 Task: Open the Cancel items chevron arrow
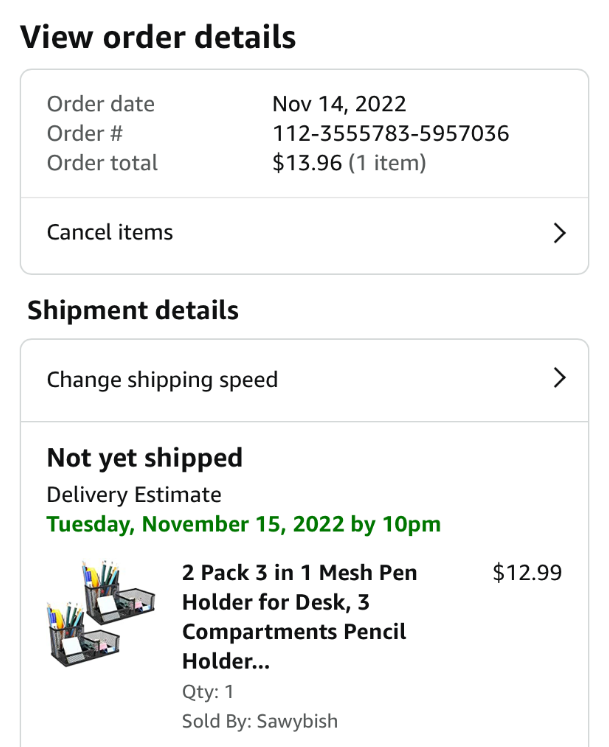tap(559, 233)
